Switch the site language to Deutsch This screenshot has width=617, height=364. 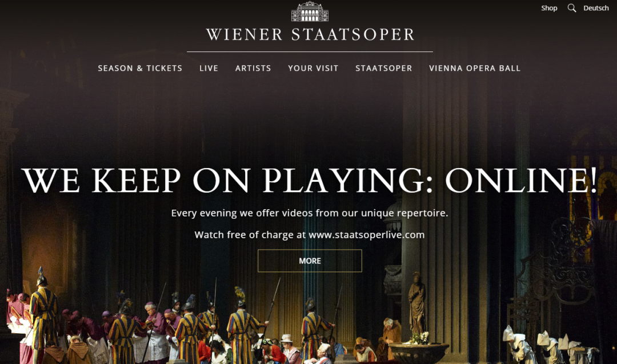click(596, 8)
